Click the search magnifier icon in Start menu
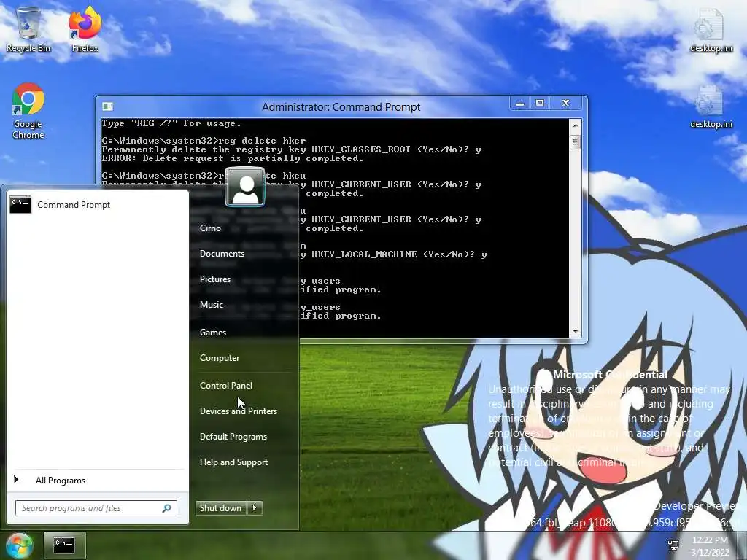 pyautogui.click(x=166, y=508)
